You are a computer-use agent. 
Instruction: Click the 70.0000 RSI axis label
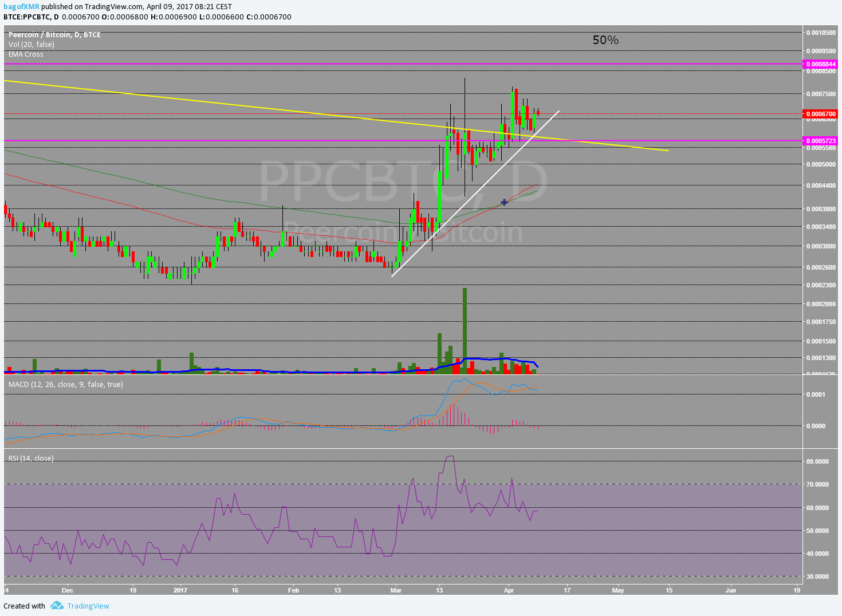coord(817,484)
